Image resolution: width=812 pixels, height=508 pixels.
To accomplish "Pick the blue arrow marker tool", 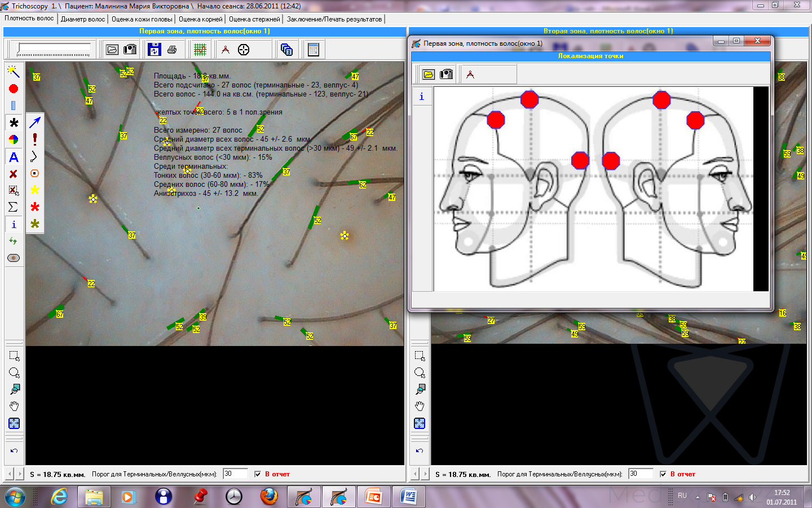I will pos(35,122).
